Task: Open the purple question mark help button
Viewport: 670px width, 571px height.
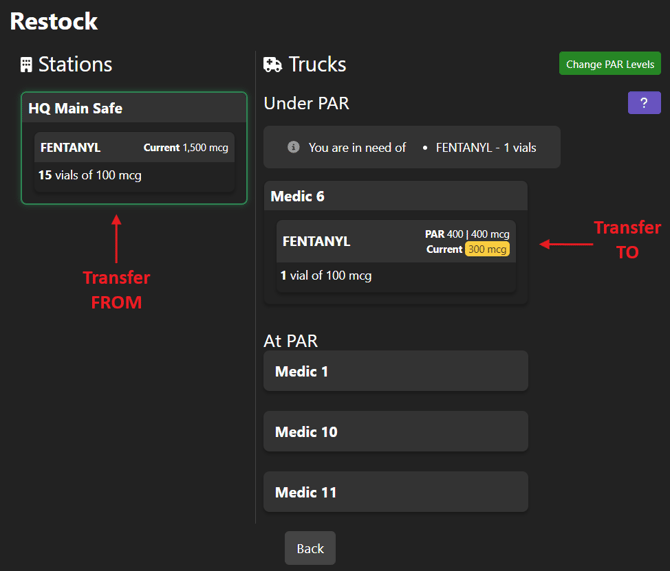Action: point(644,103)
